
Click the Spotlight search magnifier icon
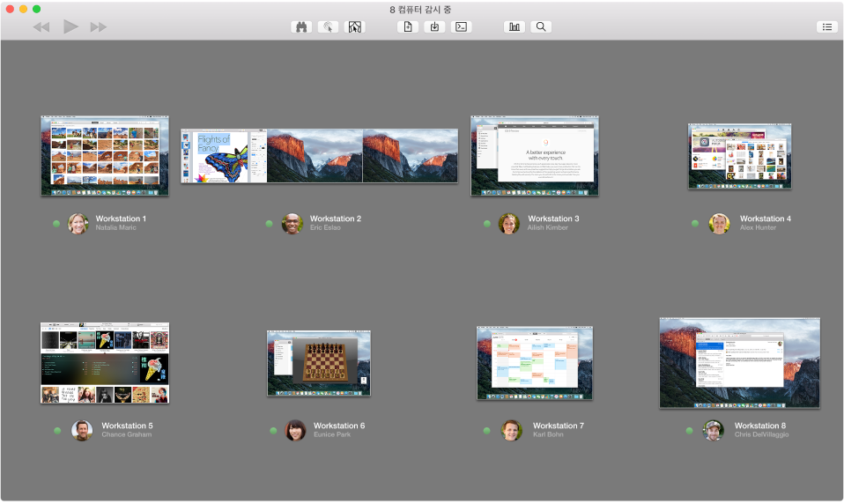(541, 27)
